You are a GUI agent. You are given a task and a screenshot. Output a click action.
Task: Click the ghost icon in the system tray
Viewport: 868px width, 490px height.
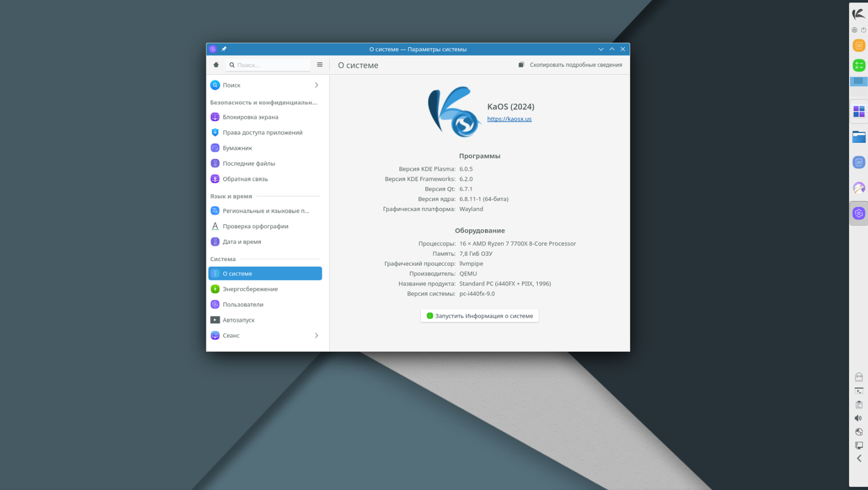point(859,377)
